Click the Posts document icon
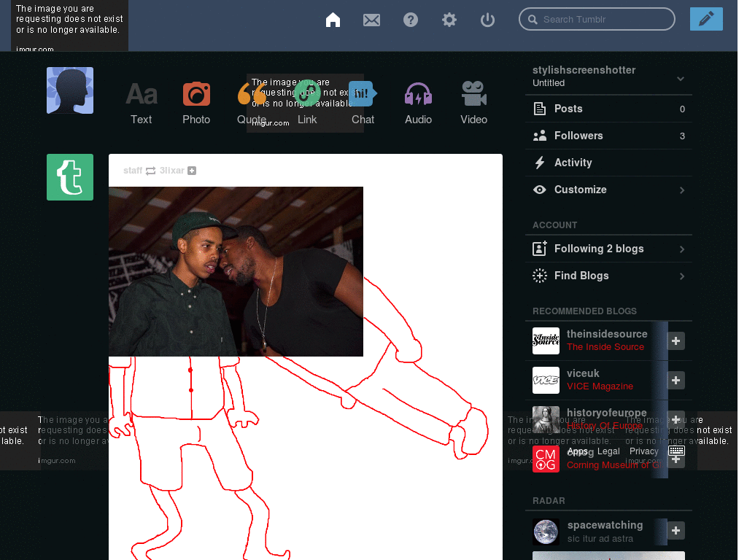 [539, 109]
